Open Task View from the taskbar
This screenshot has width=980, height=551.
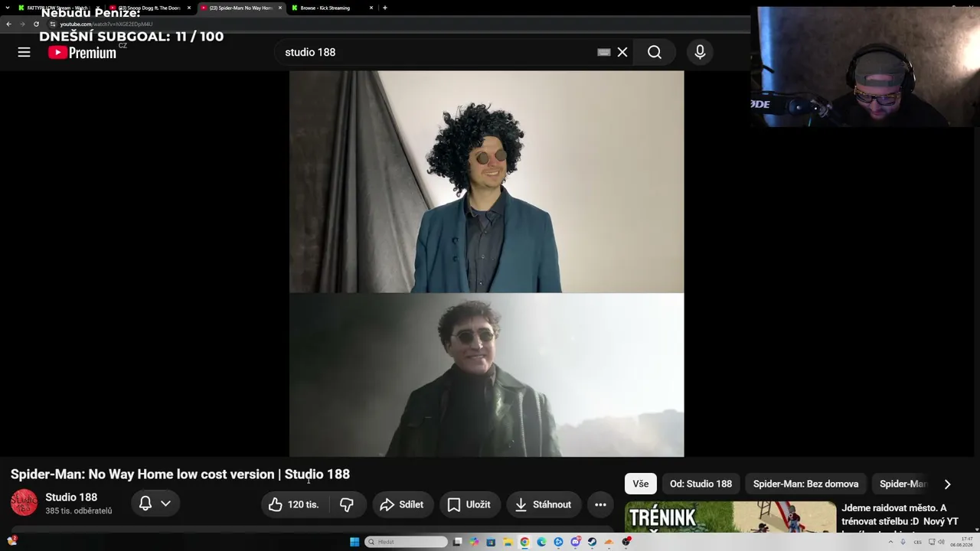tap(457, 542)
